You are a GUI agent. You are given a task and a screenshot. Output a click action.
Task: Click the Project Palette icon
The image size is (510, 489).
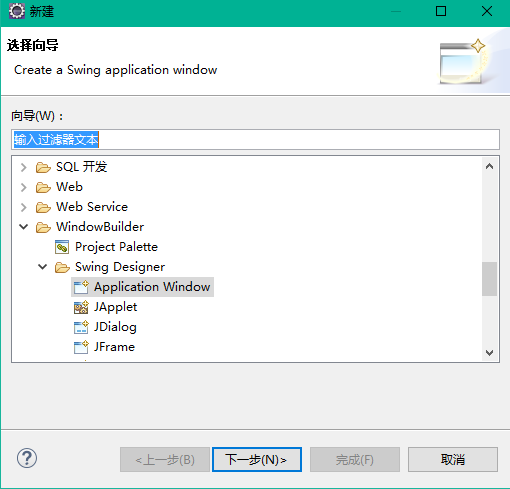(62, 247)
